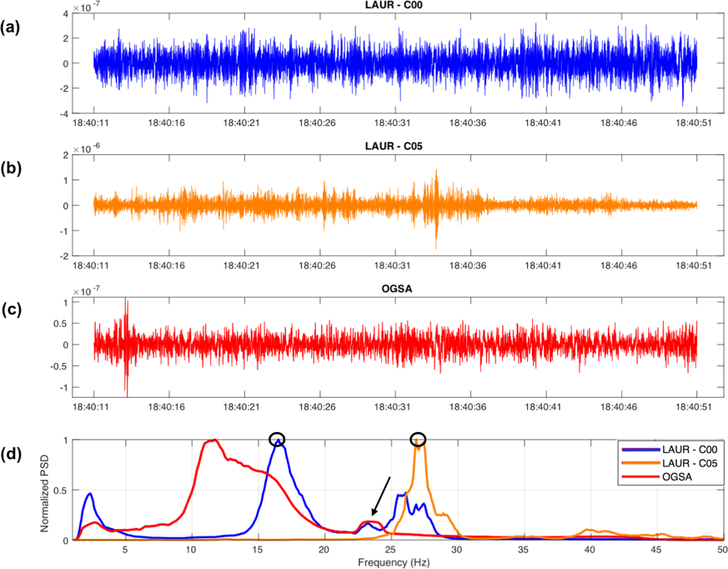The height and width of the screenshot is (569, 728).
Task: Click the red PSD peak near 12 Hz
Action: [x=214, y=441]
